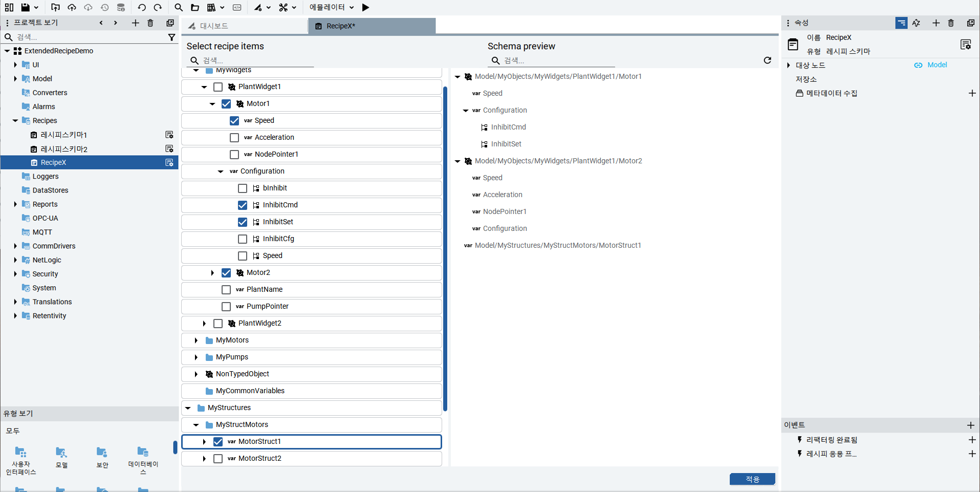Open recipe editor icon beside RecipeX row

pyautogui.click(x=169, y=162)
